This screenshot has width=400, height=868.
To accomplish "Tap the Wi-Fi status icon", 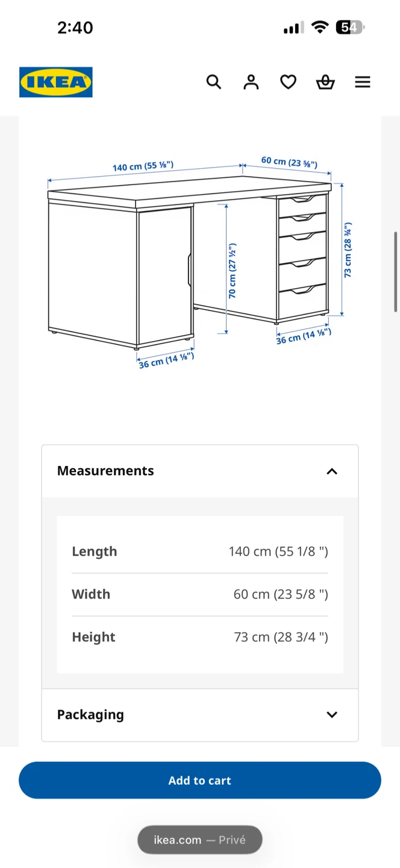I will coord(320,27).
